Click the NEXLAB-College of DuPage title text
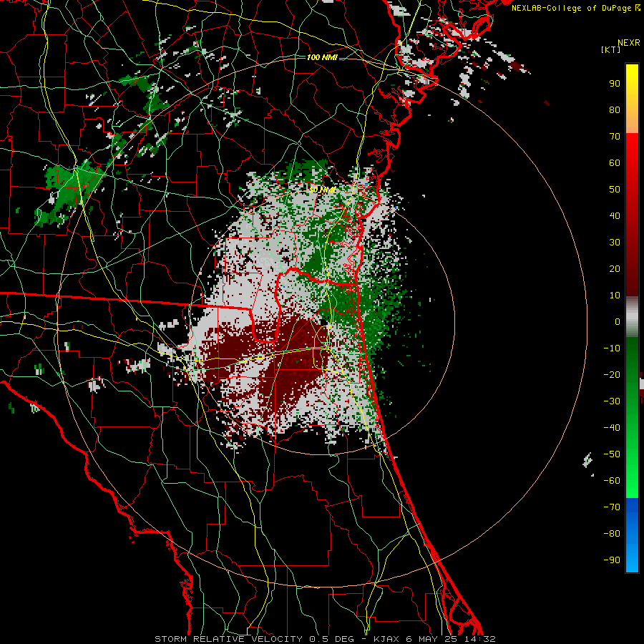The height and width of the screenshot is (644, 644). click(x=571, y=8)
